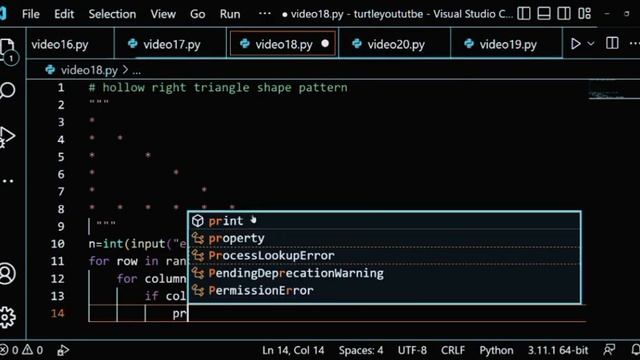The image size is (640, 360).
Task: Click line number 10 in the gutter
Action: [58, 244]
